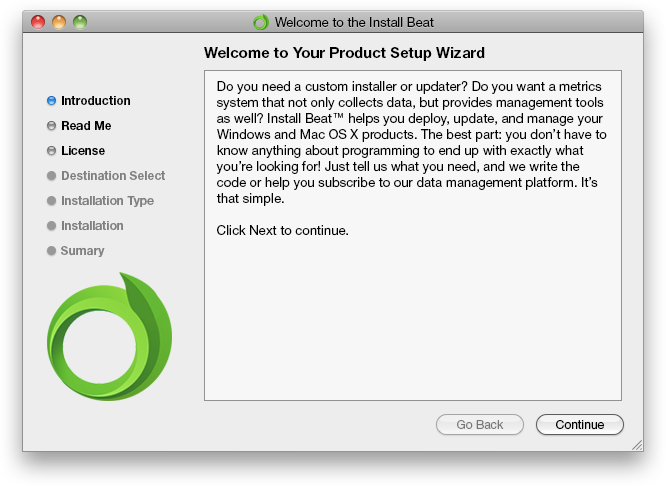Select the Read Me step label
This screenshot has width=666, height=486.
[x=86, y=126]
